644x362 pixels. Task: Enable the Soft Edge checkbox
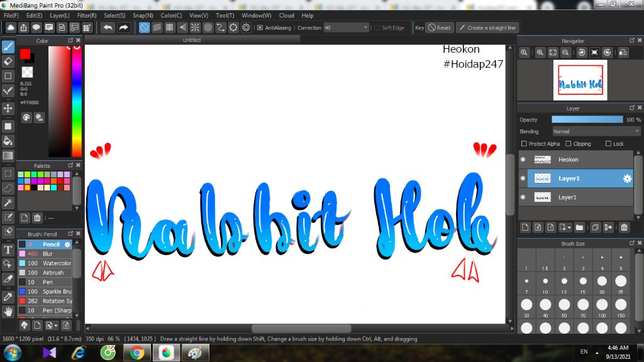click(x=377, y=28)
